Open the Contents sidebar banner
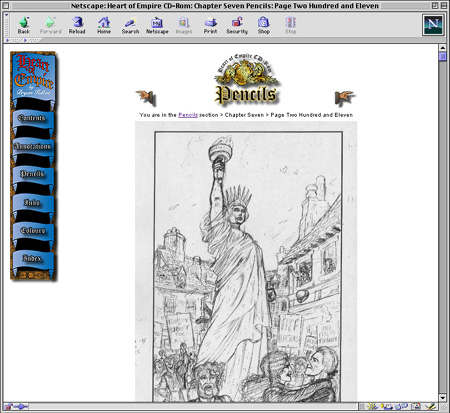The width and height of the screenshot is (450, 413). (x=32, y=119)
